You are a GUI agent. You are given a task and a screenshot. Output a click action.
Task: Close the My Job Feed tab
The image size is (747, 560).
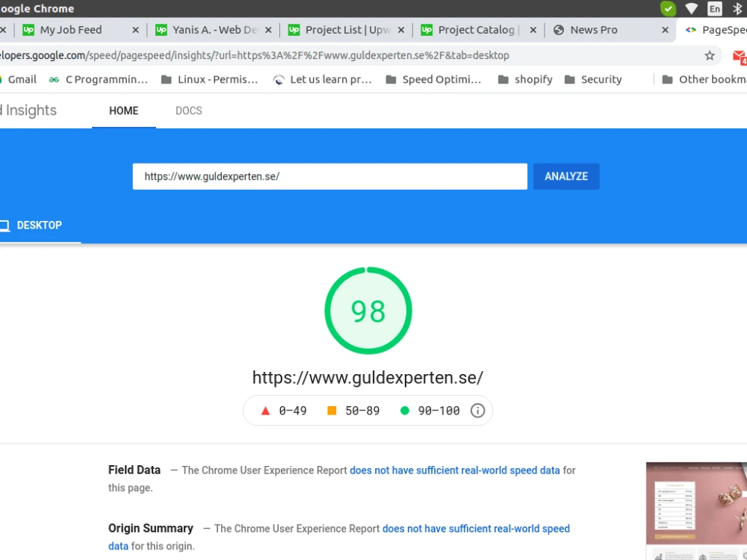pyautogui.click(x=135, y=30)
